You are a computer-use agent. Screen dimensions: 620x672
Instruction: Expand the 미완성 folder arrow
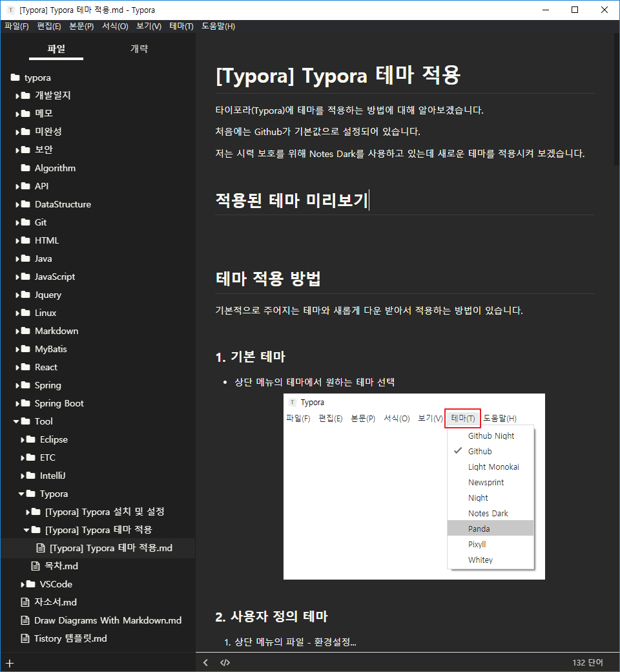pyautogui.click(x=17, y=132)
